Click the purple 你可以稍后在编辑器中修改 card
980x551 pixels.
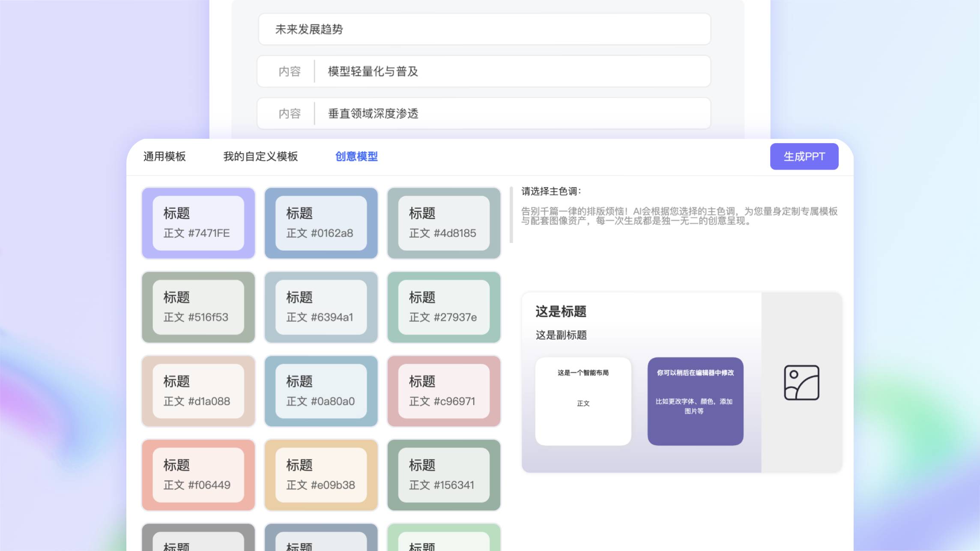[x=695, y=401]
